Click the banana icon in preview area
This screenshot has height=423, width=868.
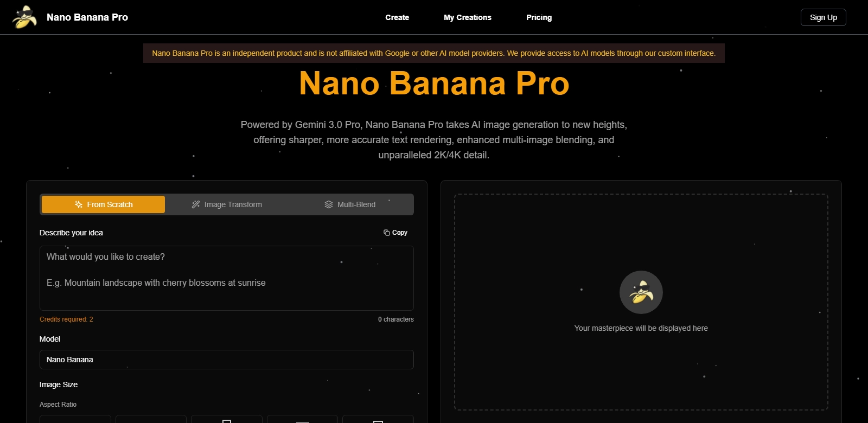641,292
